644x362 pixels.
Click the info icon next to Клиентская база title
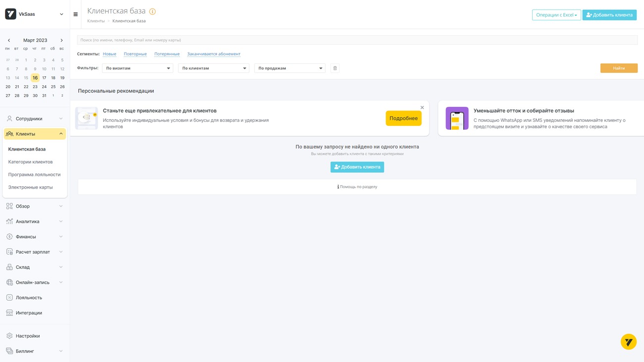pyautogui.click(x=153, y=11)
